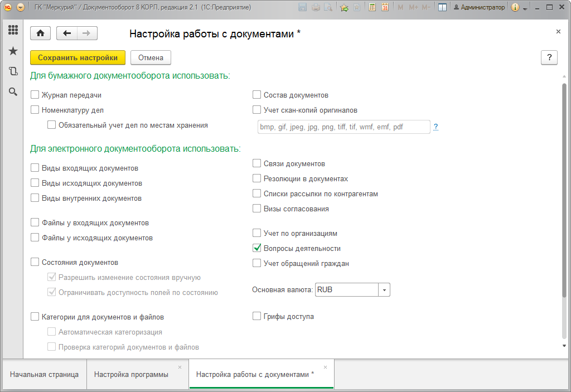The height and width of the screenshot is (392, 571).
Task: Click the scrollbar down arrow
Action: click(564, 346)
